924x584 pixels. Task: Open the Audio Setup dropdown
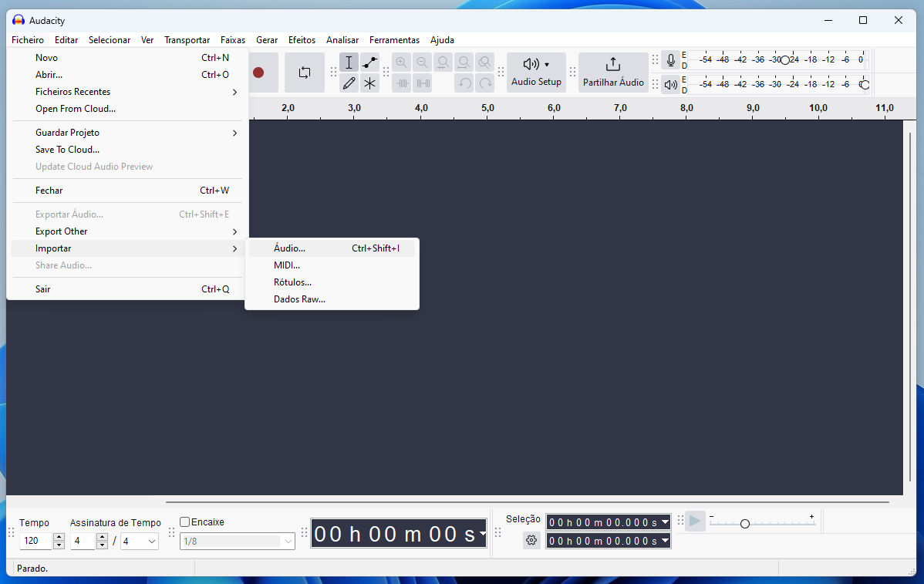[x=536, y=73]
